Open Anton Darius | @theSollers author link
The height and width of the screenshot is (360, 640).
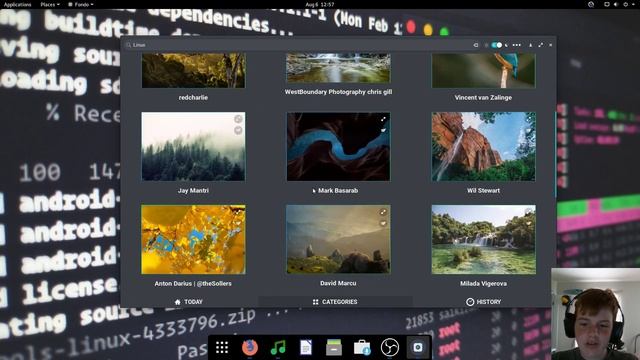193,283
